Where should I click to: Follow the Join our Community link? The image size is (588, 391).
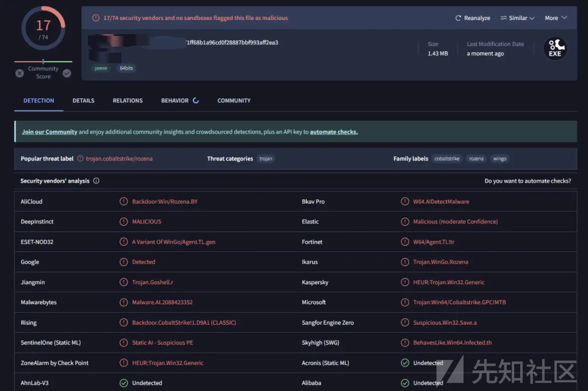50,132
